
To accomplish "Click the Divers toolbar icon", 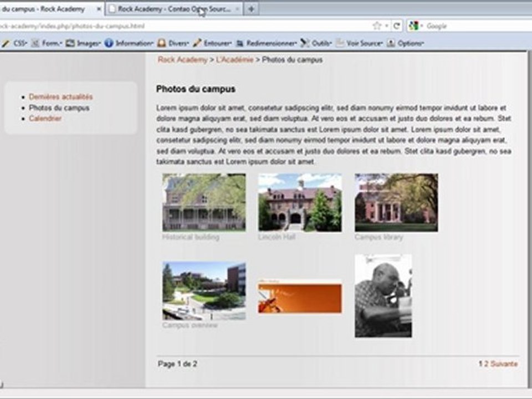I will pyautogui.click(x=162, y=43).
